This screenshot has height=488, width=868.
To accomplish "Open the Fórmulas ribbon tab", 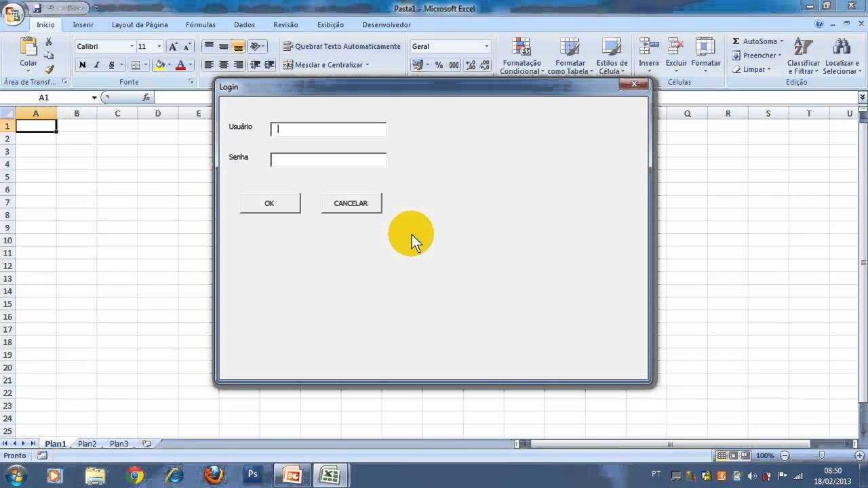I will coord(201,24).
